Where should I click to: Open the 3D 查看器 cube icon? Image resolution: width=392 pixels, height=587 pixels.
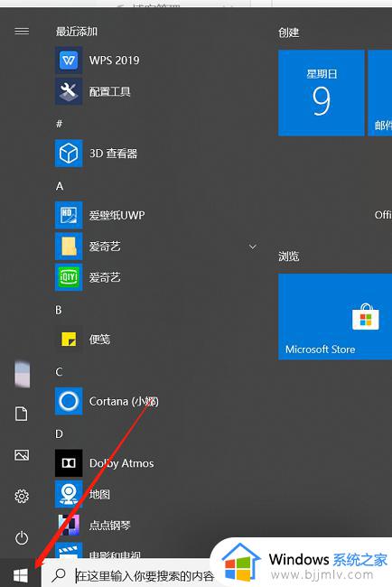tap(69, 154)
